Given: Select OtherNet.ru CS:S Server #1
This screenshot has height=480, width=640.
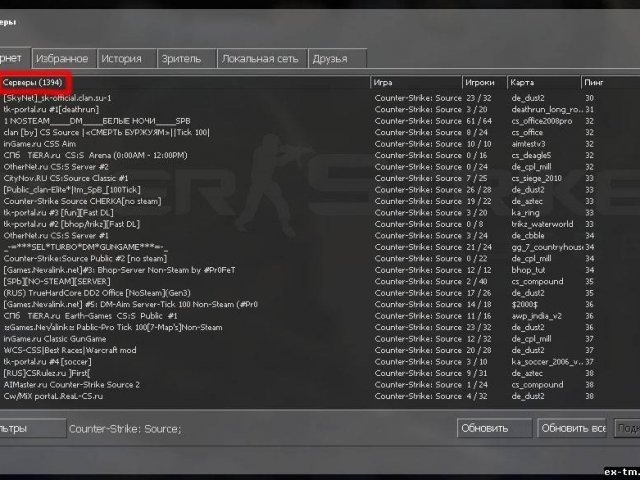Looking at the screenshot, I should click(320, 236).
